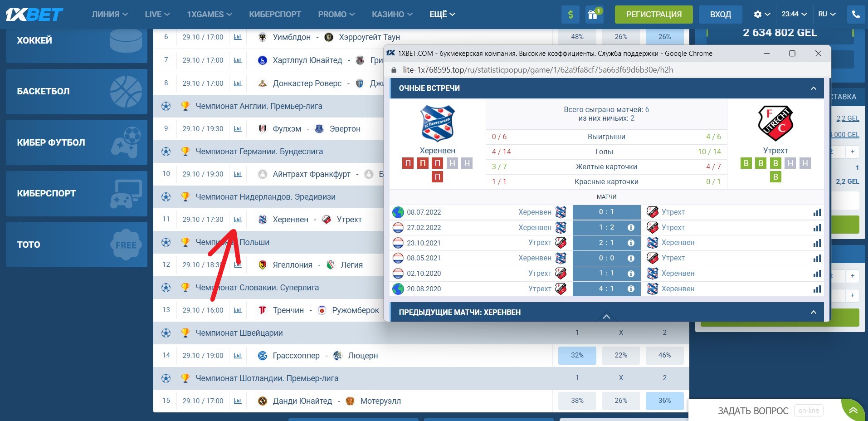Click info icon for 02.10.2020 match
Screen dimensions: 868x421
pyautogui.click(x=631, y=274)
